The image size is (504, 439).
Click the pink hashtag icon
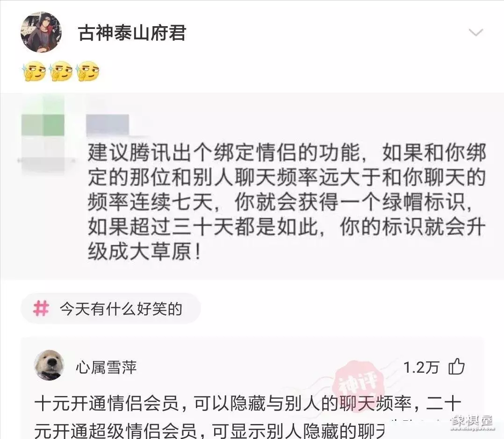[41, 308]
